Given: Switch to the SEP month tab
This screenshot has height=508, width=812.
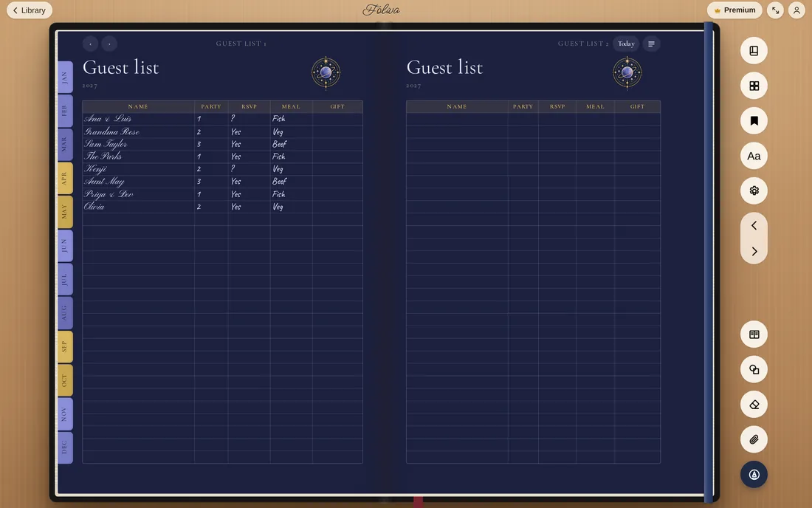Looking at the screenshot, I should [65, 346].
